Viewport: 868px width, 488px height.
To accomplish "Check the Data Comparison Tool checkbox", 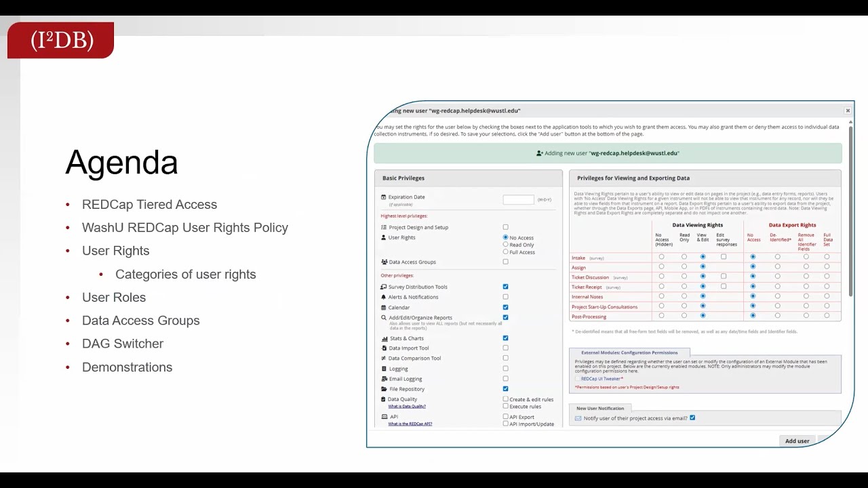I will point(505,358).
